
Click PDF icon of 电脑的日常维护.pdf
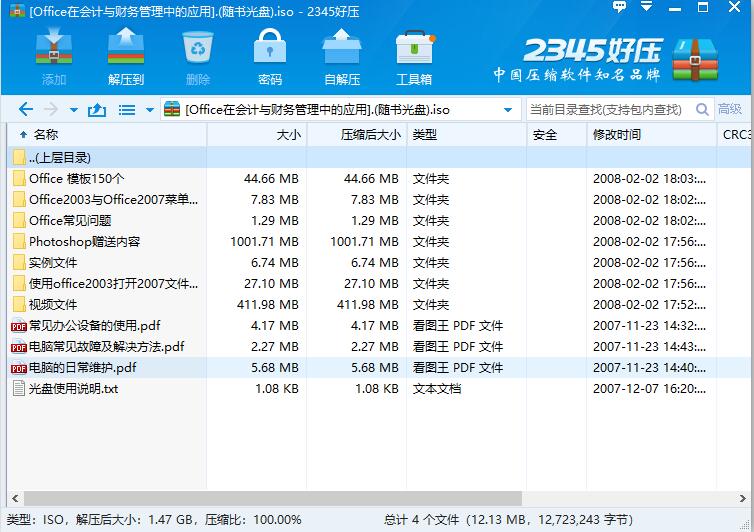click(x=19, y=368)
